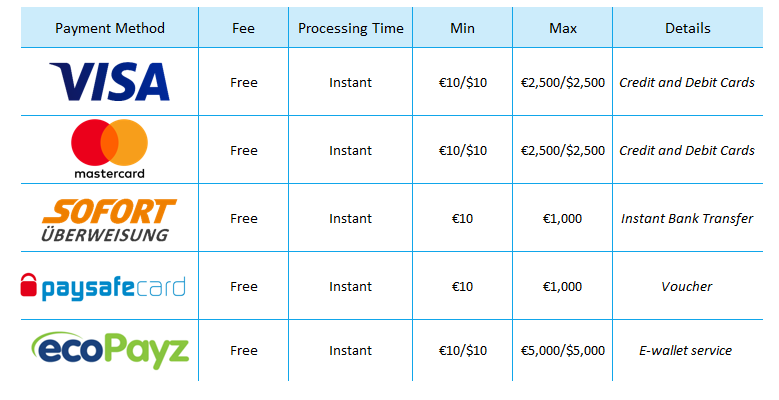
Task: Select SOFORT's €1,000 max cell
Action: (562, 219)
